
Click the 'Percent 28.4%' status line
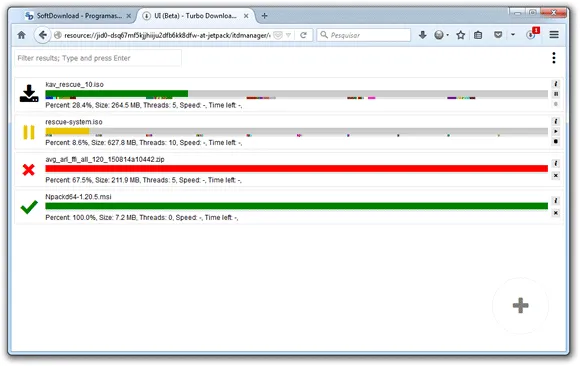point(144,105)
